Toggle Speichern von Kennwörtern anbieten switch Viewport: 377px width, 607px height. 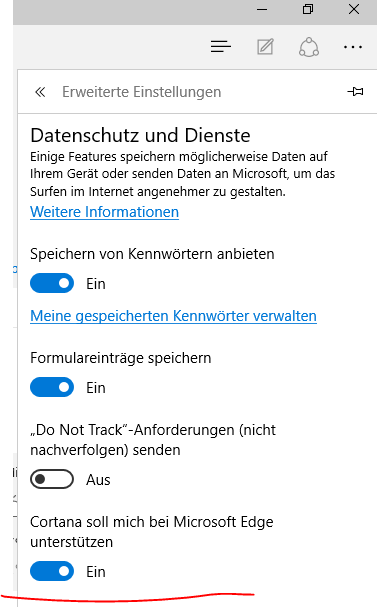pos(52,283)
